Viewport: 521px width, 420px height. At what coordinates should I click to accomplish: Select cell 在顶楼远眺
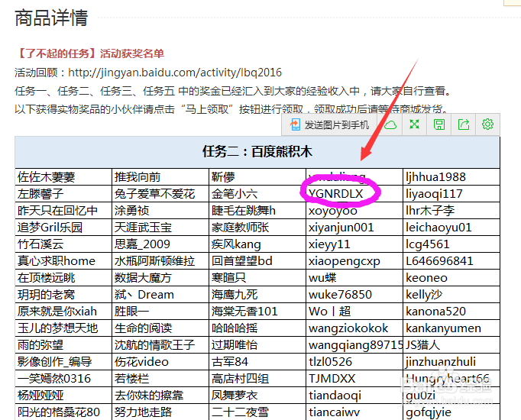(63, 278)
